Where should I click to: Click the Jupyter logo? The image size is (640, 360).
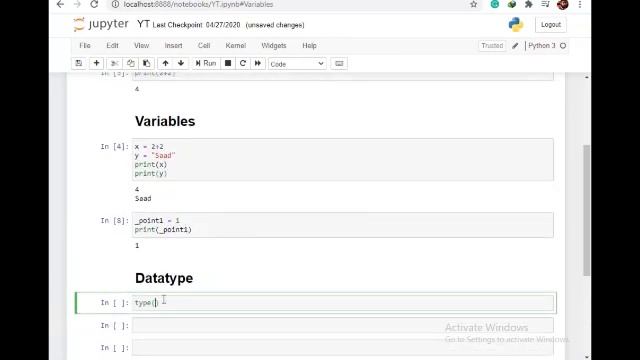point(101,24)
